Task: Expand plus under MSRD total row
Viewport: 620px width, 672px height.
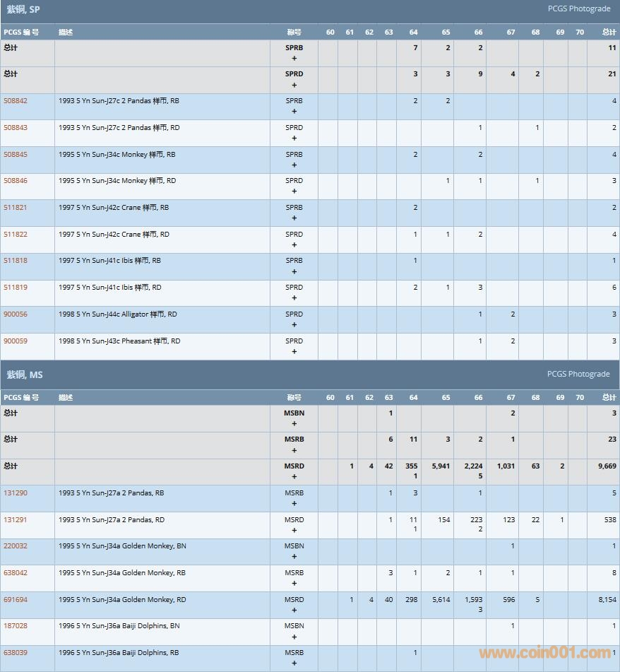Action: pyautogui.click(x=294, y=477)
